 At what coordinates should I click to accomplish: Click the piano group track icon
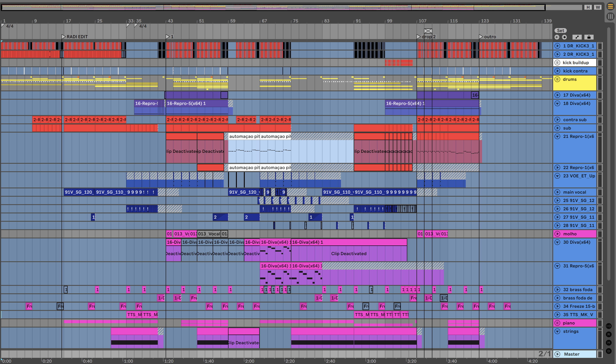coord(557,323)
